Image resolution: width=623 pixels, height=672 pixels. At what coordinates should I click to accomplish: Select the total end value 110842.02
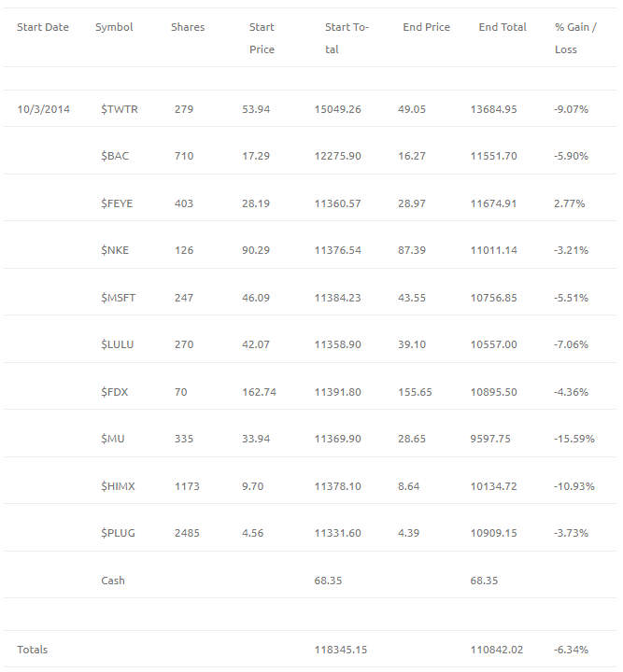[x=497, y=650]
